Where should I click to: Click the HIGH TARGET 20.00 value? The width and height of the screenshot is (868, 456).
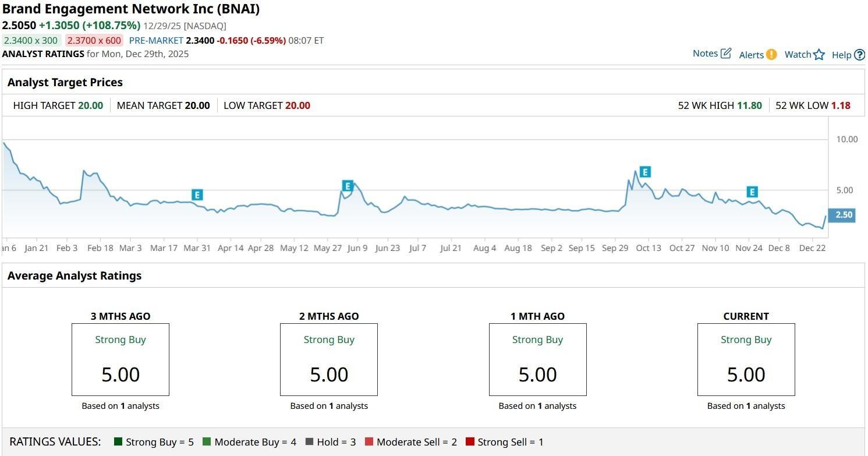[x=90, y=105]
